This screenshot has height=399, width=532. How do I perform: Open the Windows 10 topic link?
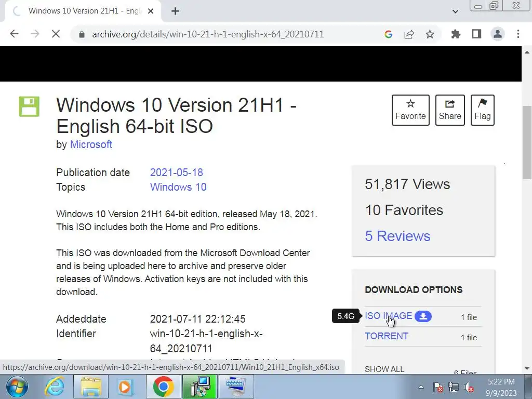[178, 187]
